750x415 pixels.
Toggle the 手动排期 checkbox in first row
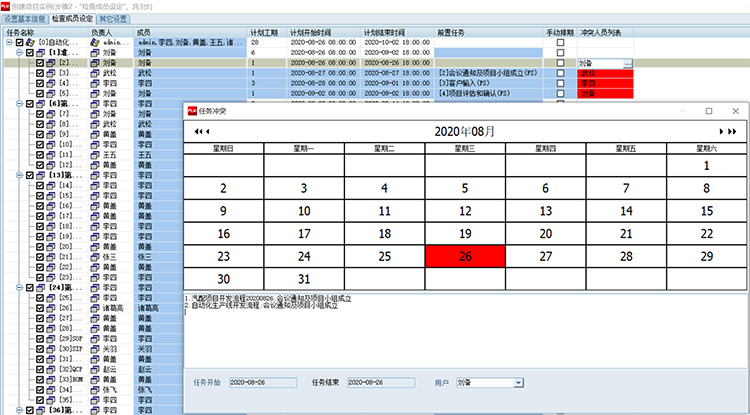click(x=560, y=43)
